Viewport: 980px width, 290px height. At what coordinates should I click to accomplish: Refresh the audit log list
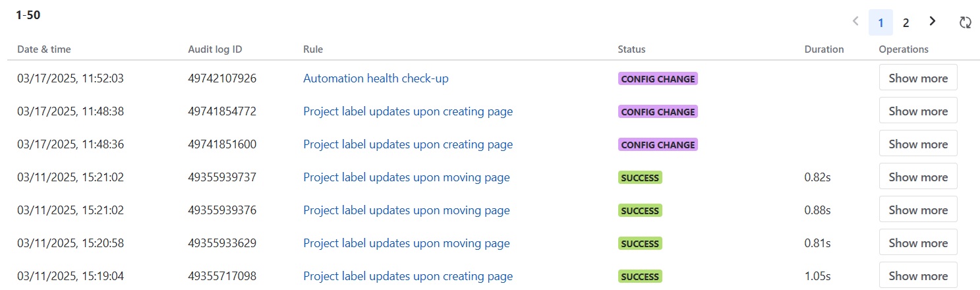click(965, 22)
